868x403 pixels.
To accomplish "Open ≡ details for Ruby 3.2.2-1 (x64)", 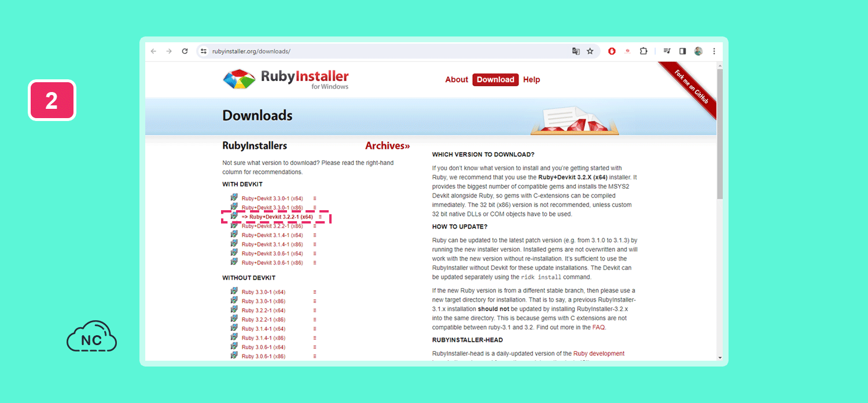I will coord(315,310).
